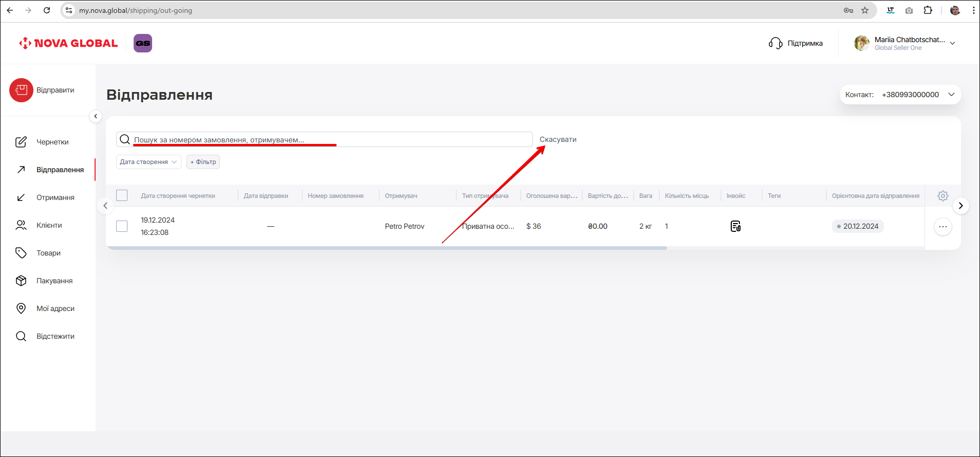Open Мої адреси in sidebar
The image size is (980, 457).
pyautogui.click(x=55, y=308)
